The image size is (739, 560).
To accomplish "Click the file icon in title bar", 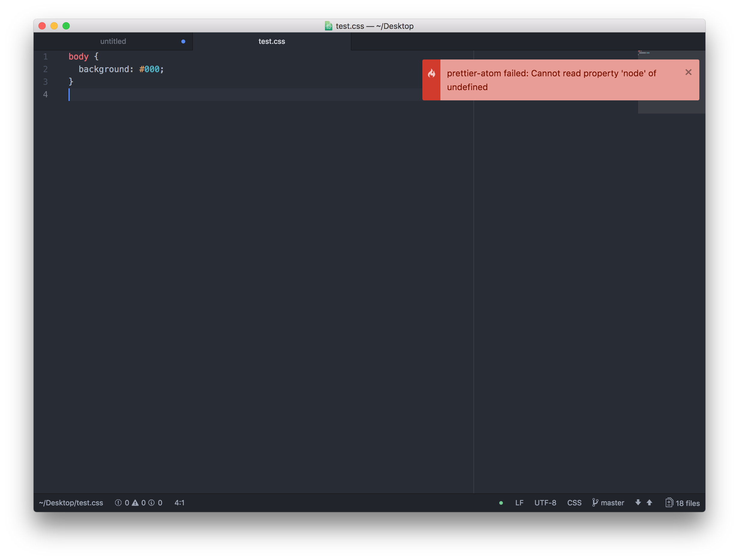I will [328, 26].
